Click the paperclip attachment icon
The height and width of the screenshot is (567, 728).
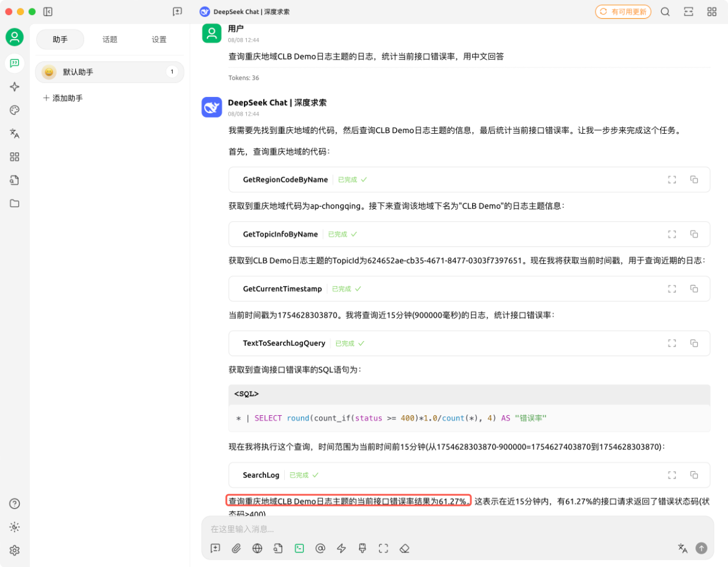tap(237, 548)
